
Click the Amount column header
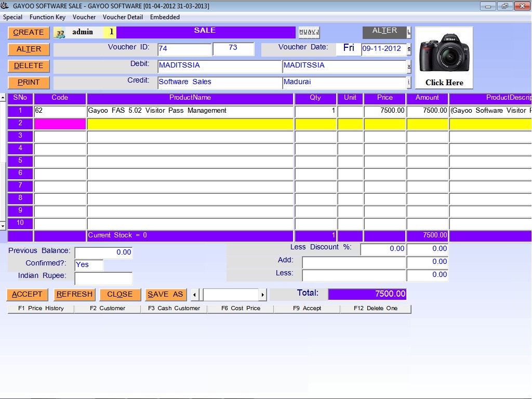427,98
